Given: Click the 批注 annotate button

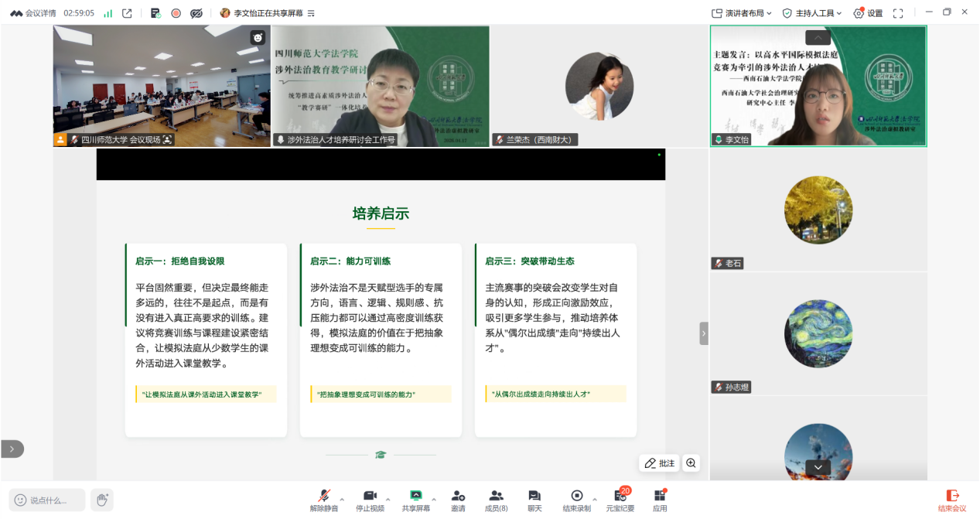Looking at the screenshot, I should pos(660,463).
